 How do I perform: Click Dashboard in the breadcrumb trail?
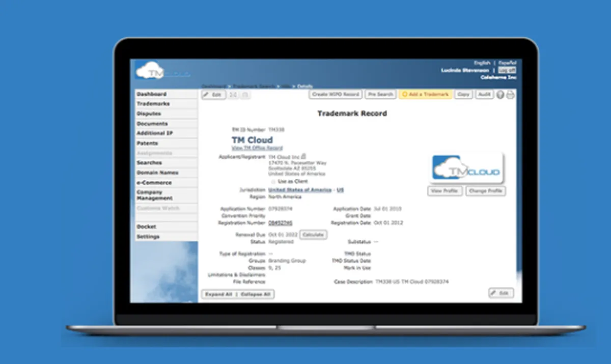pos(213,87)
